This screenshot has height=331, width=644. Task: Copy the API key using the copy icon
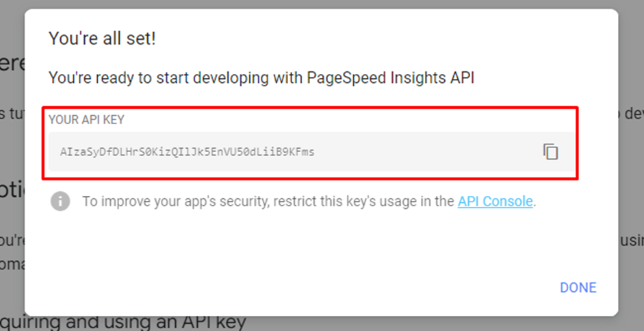click(x=551, y=151)
